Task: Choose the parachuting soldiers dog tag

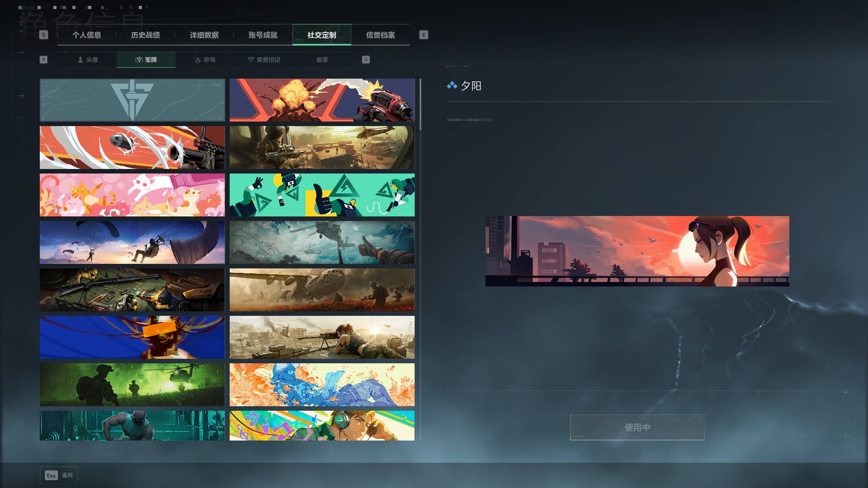Action: point(132,242)
